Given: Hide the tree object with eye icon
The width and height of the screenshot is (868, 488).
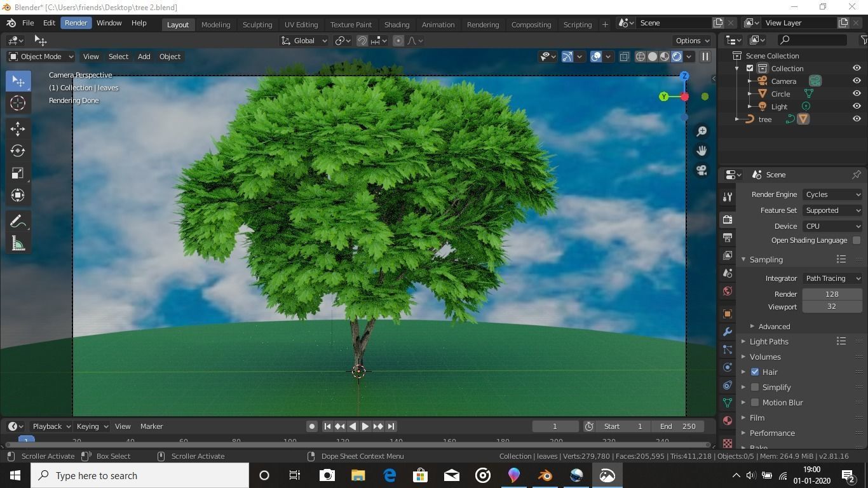Looking at the screenshot, I should [x=857, y=119].
